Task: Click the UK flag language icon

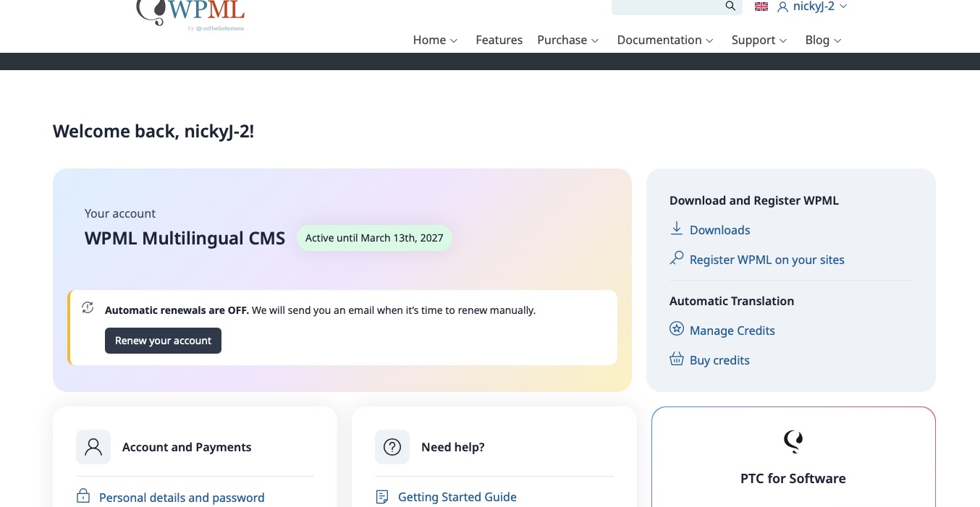Action: pyautogui.click(x=761, y=7)
